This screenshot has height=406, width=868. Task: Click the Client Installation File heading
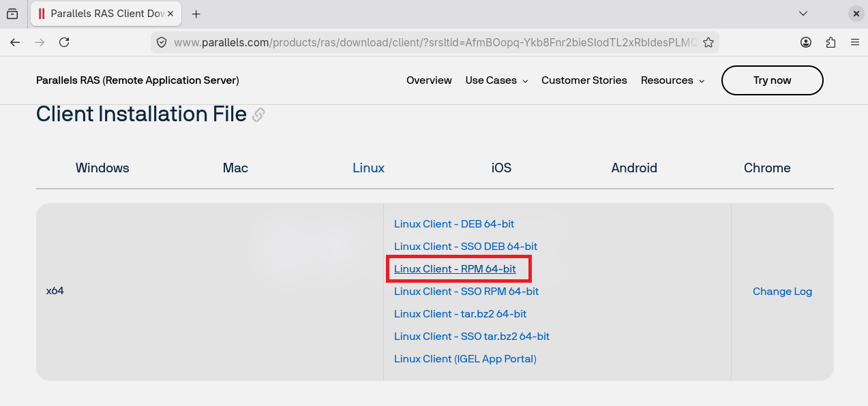point(141,114)
